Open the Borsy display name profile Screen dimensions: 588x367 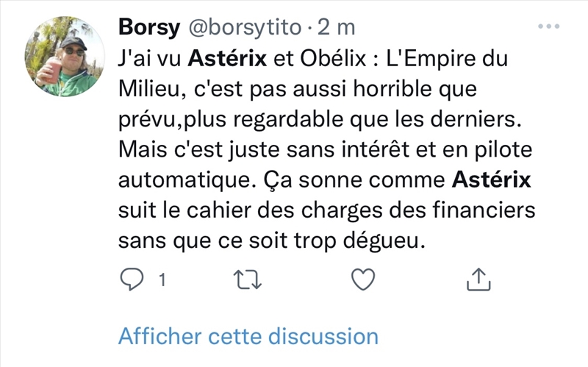(150, 28)
